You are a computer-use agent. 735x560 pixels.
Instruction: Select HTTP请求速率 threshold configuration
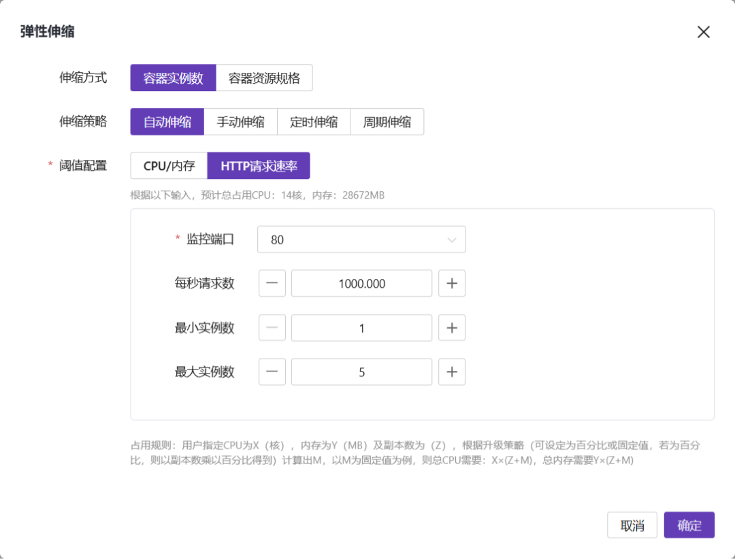point(259,166)
